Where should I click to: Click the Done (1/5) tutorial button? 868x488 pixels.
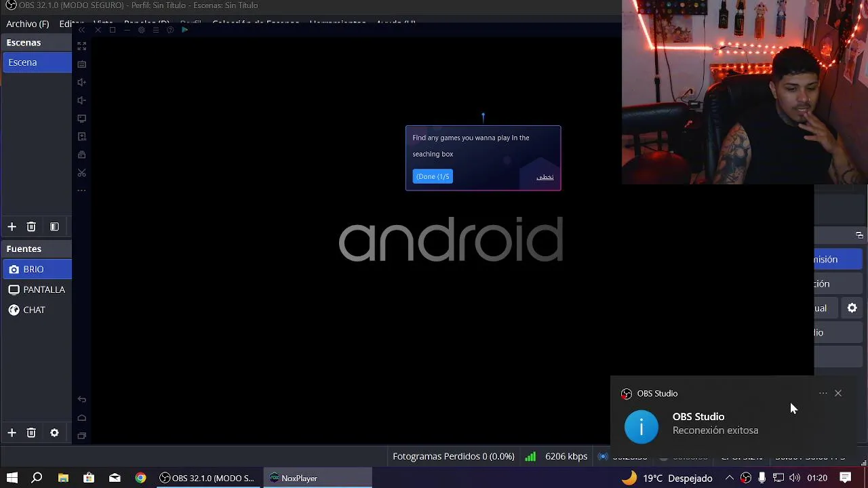433,176
